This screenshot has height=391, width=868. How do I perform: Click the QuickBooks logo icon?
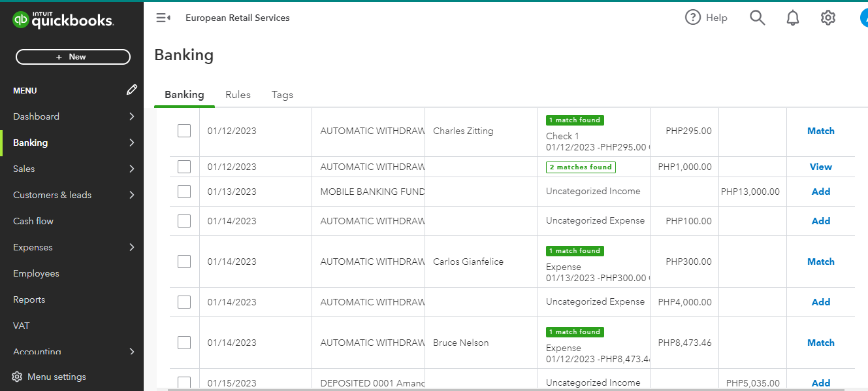pos(22,20)
